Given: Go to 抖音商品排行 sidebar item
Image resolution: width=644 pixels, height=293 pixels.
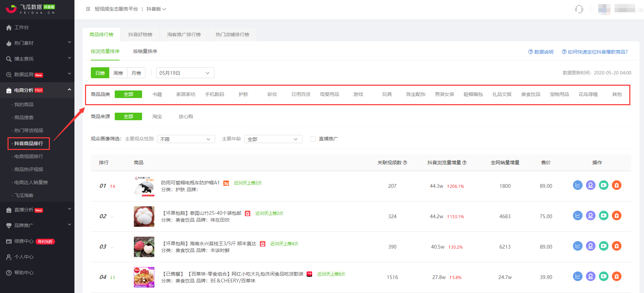Looking at the screenshot, I should click(29, 143).
